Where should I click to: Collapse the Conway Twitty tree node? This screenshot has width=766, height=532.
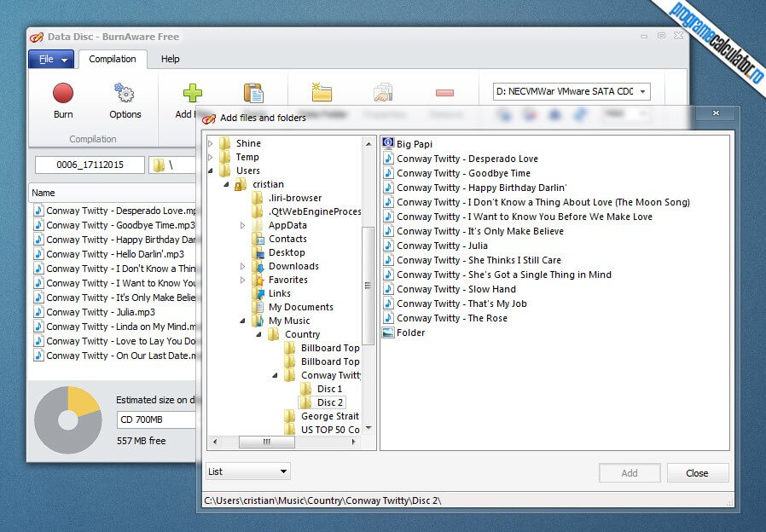click(x=276, y=376)
